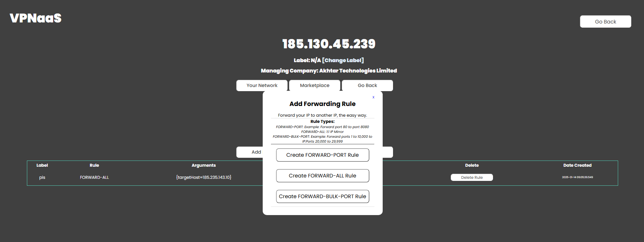Screen dimensions: 644x242
Task: Click the Arguments column header
Action: click(x=203, y=165)
